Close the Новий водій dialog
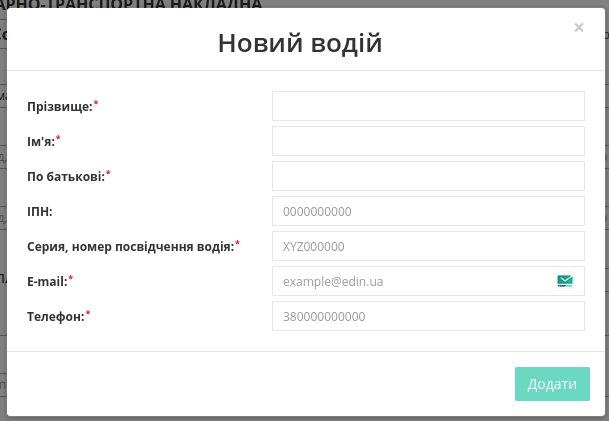Viewport: 609px width, 421px height. [579, 27]
